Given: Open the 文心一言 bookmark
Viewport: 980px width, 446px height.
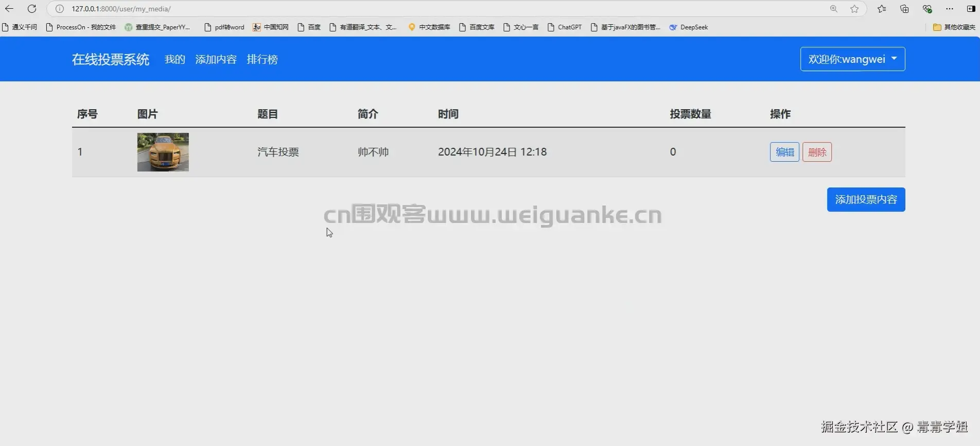Looking at the screenshot, I should 521,27.
